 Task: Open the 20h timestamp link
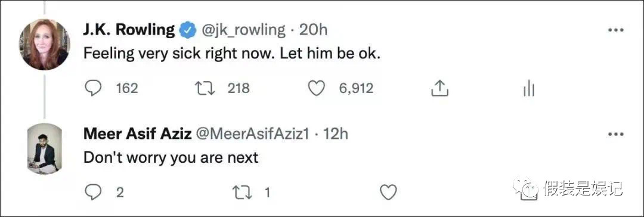(313, 30)
